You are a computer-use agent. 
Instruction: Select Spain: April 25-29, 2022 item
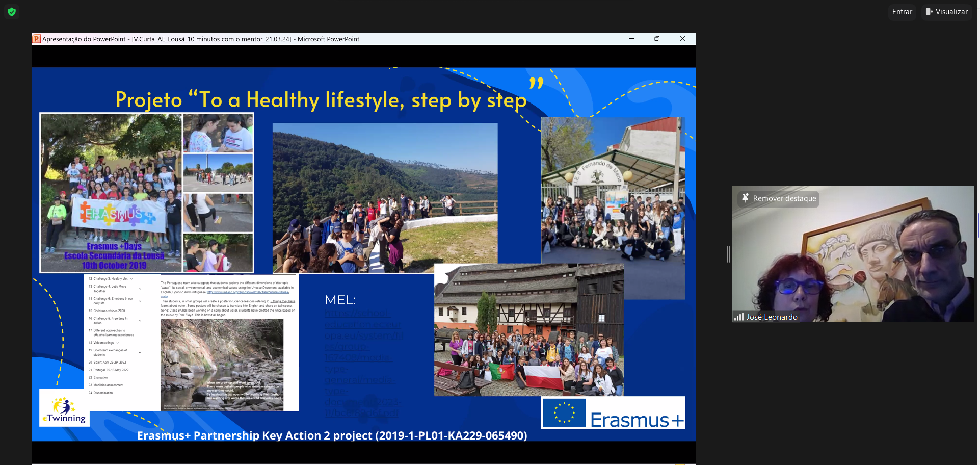pyautogui.click(x=108, y=363)
